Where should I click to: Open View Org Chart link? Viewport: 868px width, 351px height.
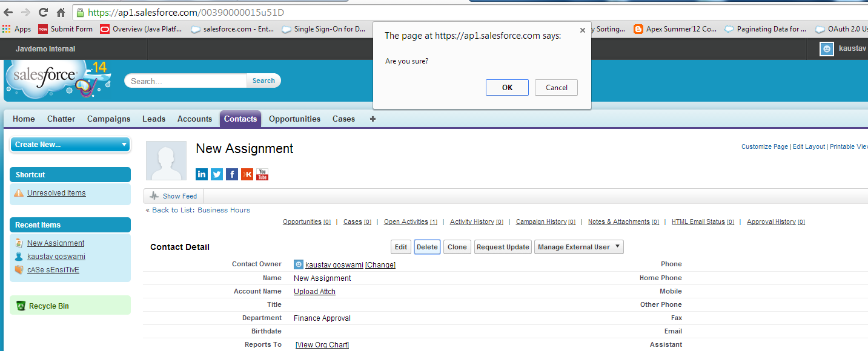(x=322, y=345)
